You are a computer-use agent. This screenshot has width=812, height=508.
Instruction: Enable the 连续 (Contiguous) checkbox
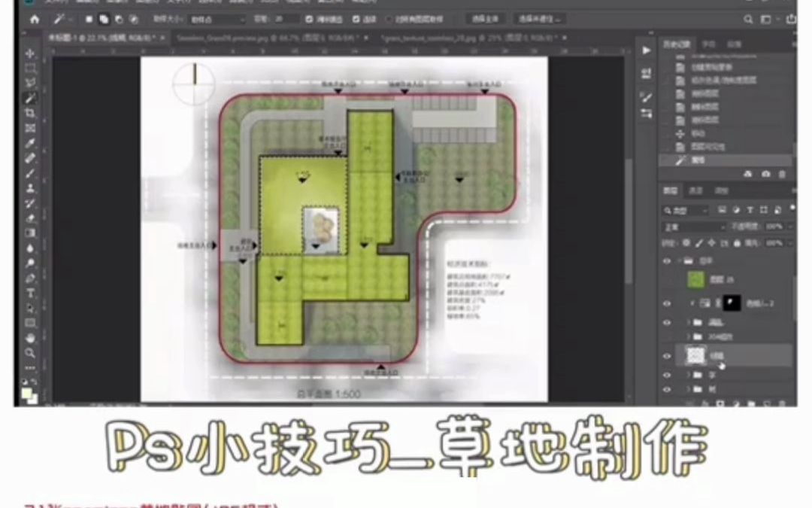[x=355, y=18]
